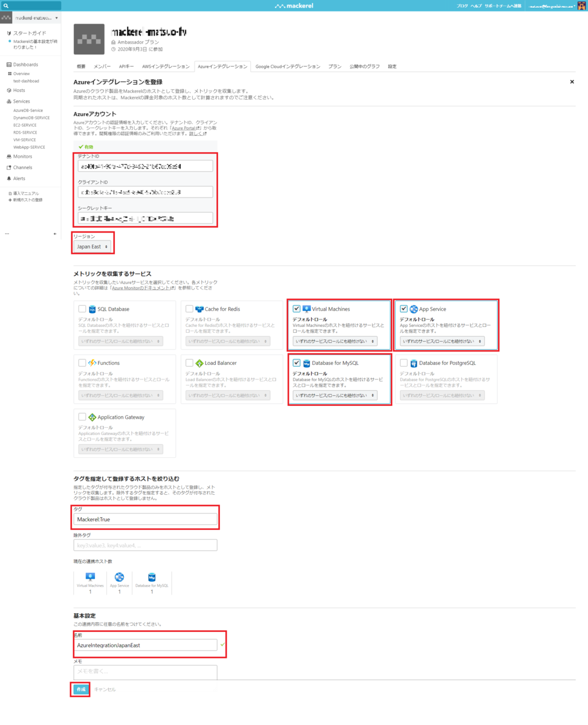Click the 除外タグ input field

[145, 545]
